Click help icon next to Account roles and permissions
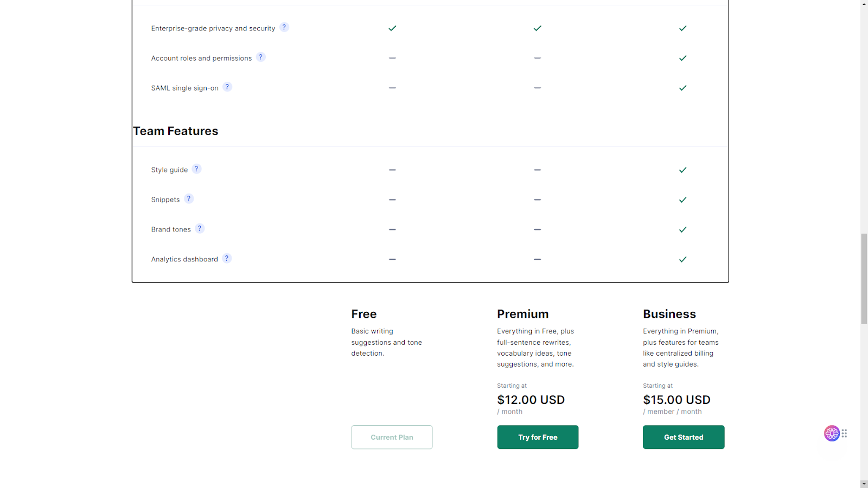Image resolution: width=868 pixels, height=488 pixels. (261, 57)
